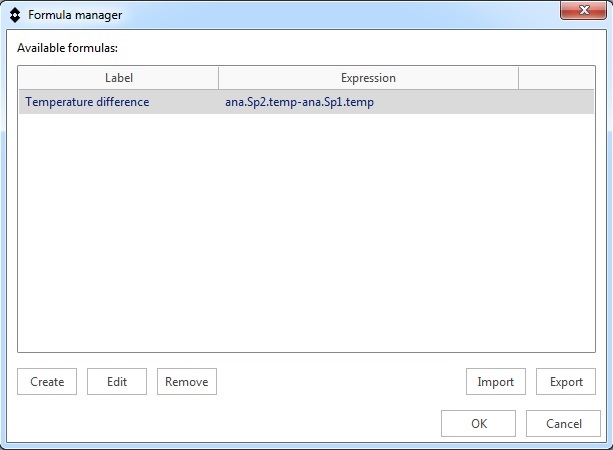Viewport: 613px width, 450px height.
Task: Export formulas with the Export button
Action: coord(566,382)
